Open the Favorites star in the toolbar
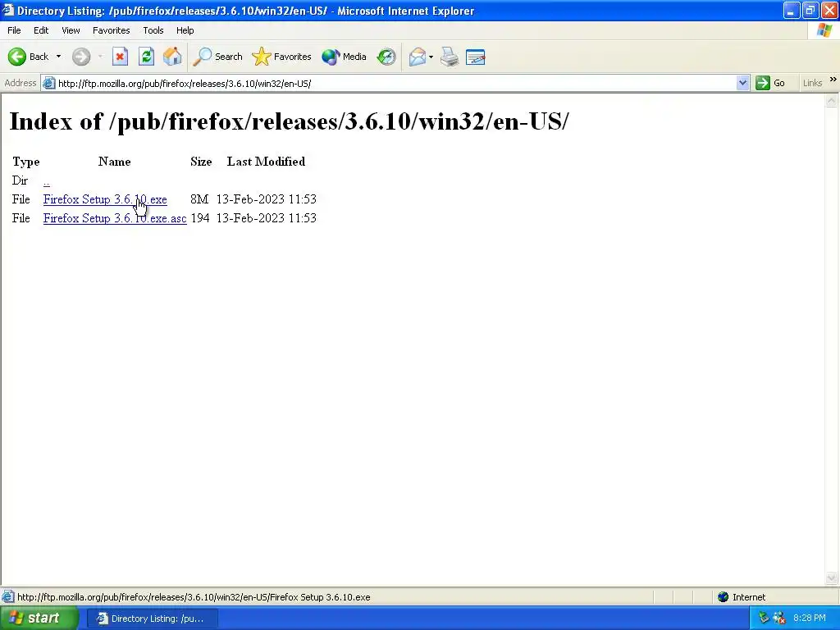The image size is (840, 630). tap(282, 57)
